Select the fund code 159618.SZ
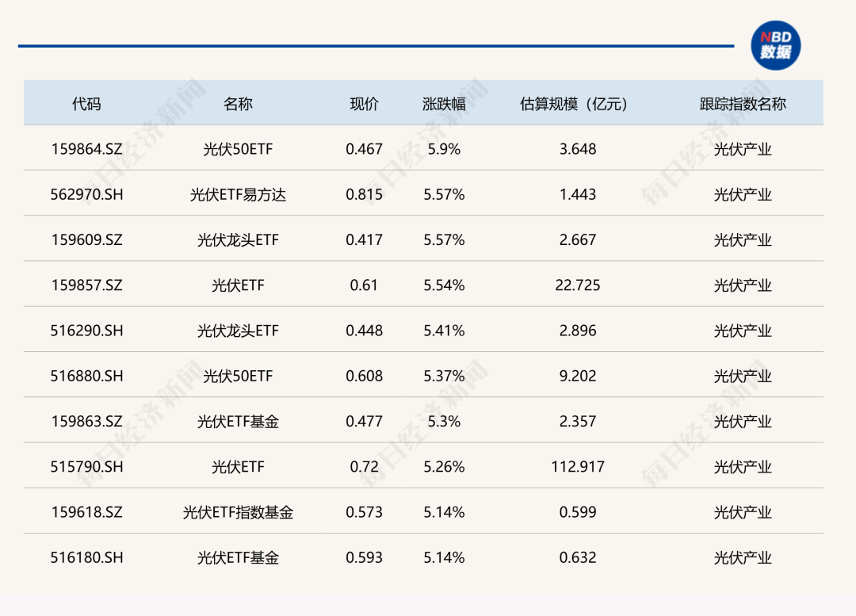 tap(87, 512)
